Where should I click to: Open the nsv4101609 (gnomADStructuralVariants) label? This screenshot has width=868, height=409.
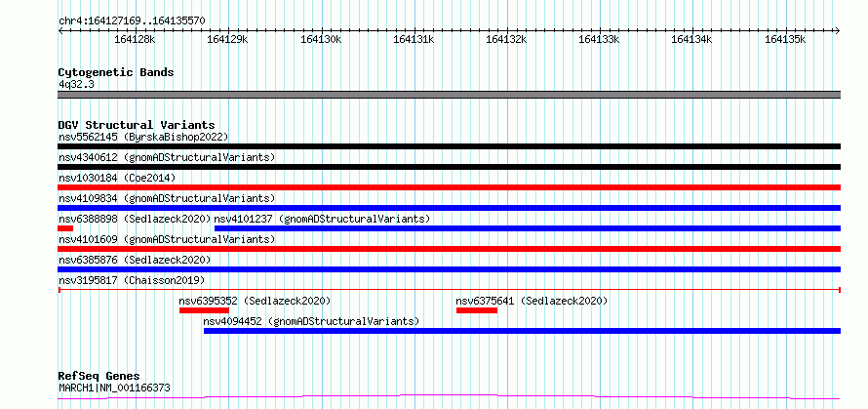pos(167,239)
